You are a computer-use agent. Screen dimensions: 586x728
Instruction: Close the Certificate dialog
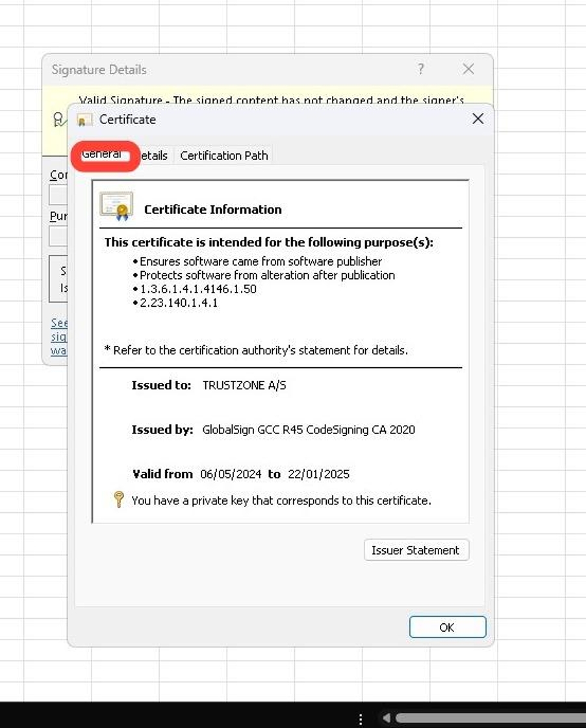coord(478,119)
